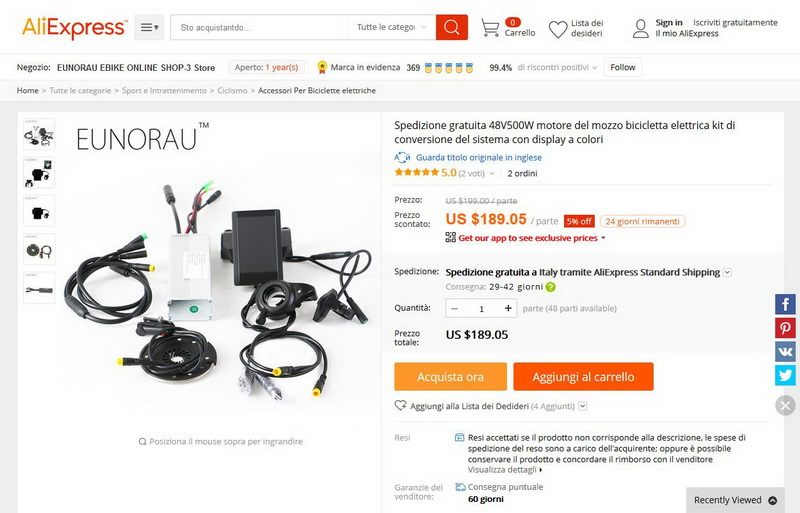The image size is (800, 513).
Task: Expand shipping method options dropdown
Action: [x=728, y=273]
